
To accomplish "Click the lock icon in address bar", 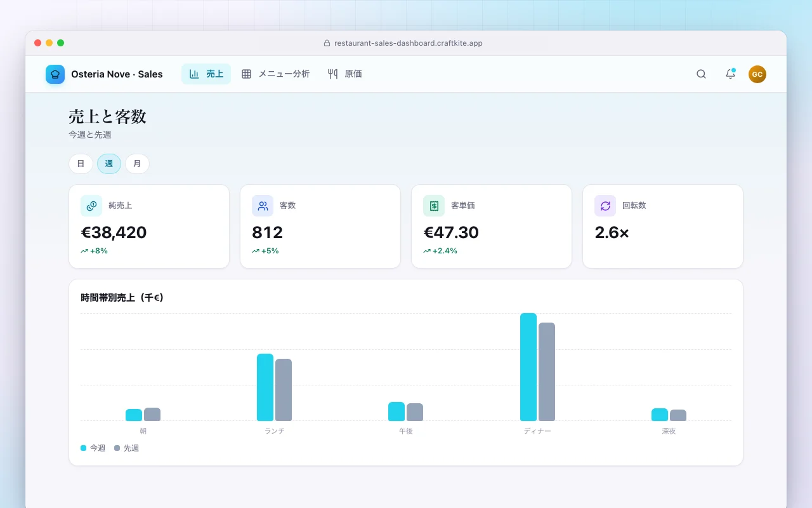I will click(x=327, y=43).
